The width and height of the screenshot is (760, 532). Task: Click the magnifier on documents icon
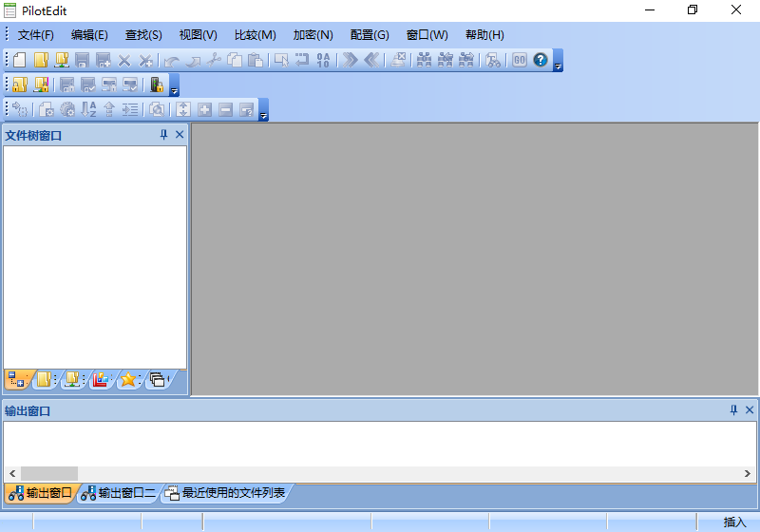click(157, 109)
